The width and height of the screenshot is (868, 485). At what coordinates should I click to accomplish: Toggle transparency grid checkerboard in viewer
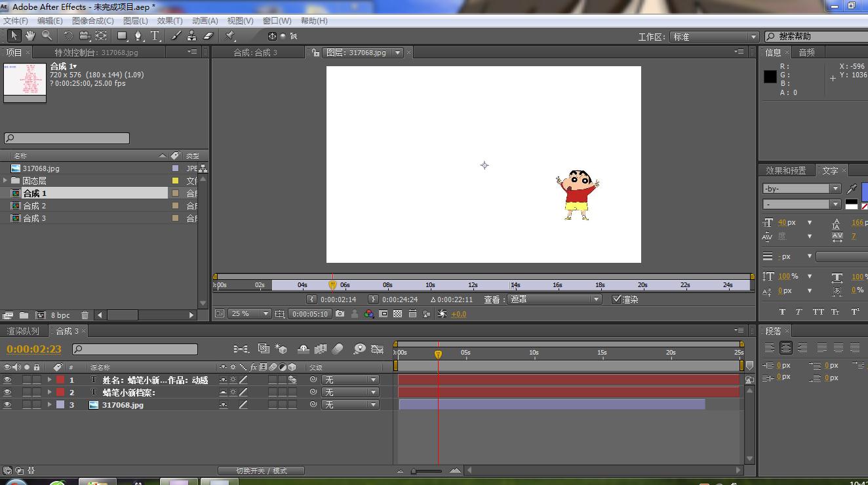coord(397,314)
